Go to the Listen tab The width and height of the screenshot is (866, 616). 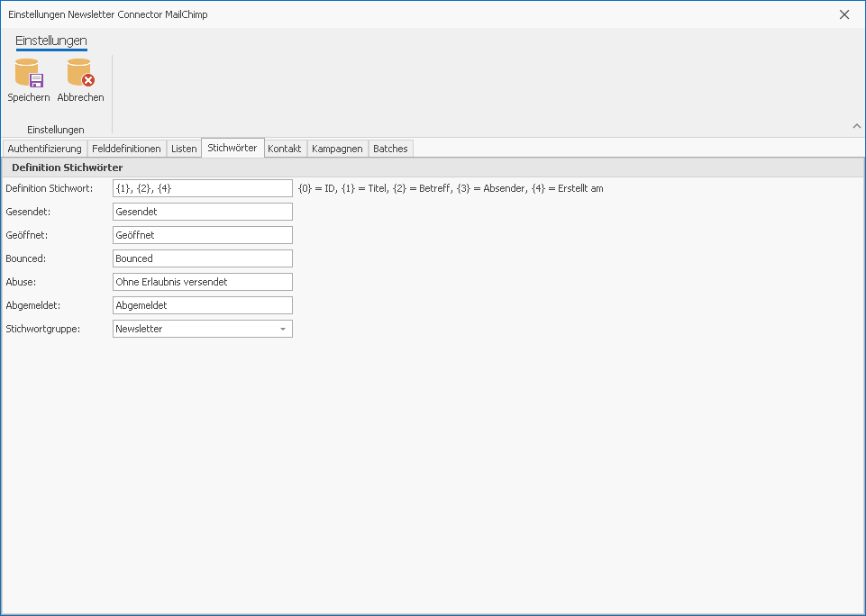click(184, 149)
